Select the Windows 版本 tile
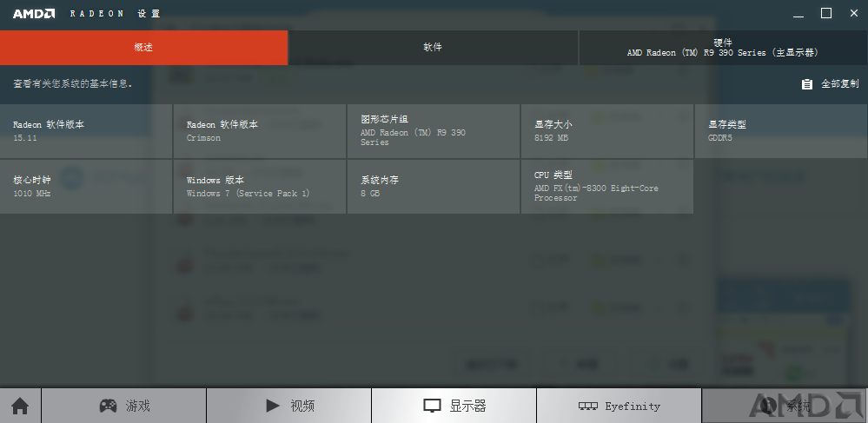 pyautogui.click(x=260, y=187)
